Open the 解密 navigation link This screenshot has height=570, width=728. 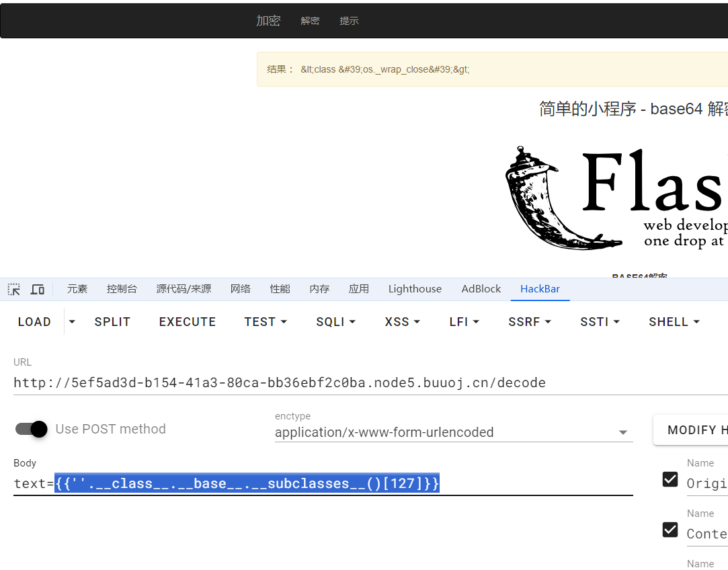pos(310,21)
